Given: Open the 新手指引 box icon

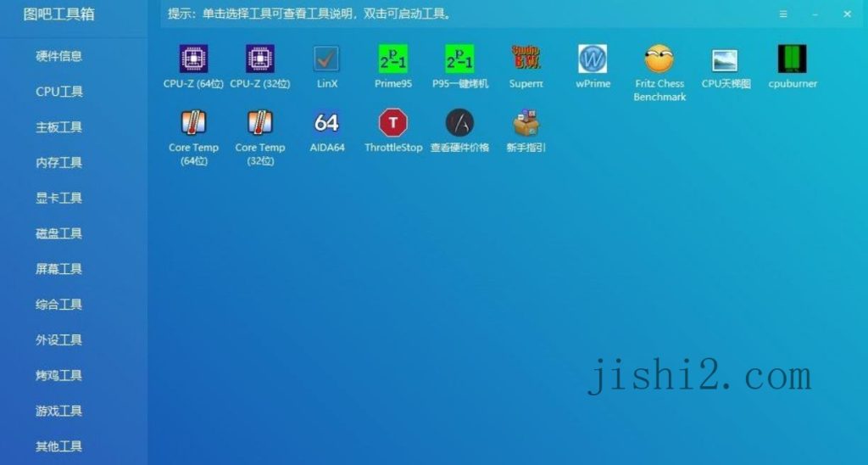Looking at the screenshot, I should pyautogui.click(x=526, y=122).
